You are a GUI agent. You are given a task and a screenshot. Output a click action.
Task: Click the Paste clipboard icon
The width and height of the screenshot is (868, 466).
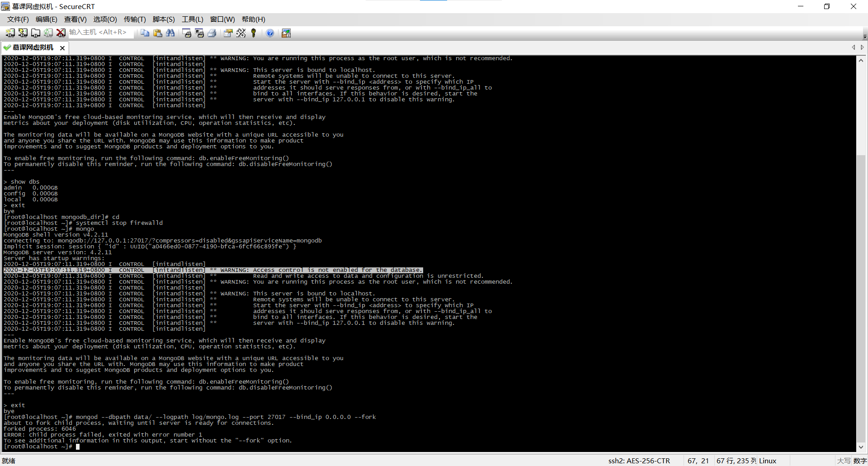[157, 33]
